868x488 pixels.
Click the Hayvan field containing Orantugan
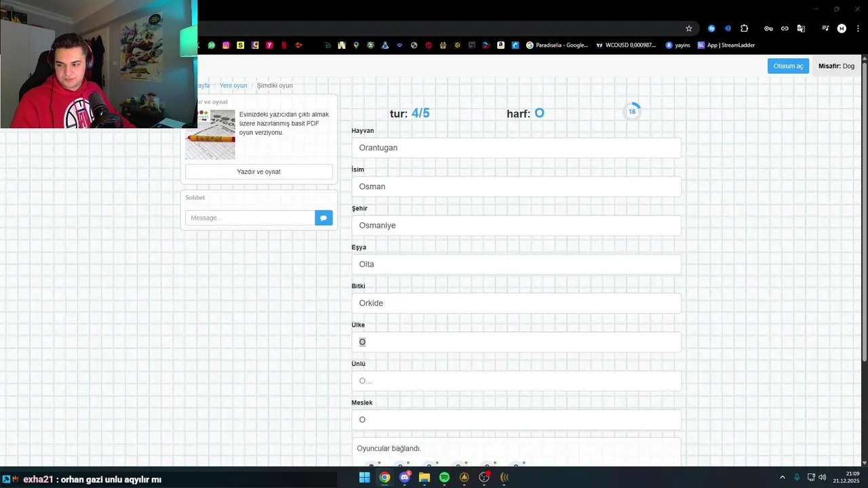(x=516, y=148)
